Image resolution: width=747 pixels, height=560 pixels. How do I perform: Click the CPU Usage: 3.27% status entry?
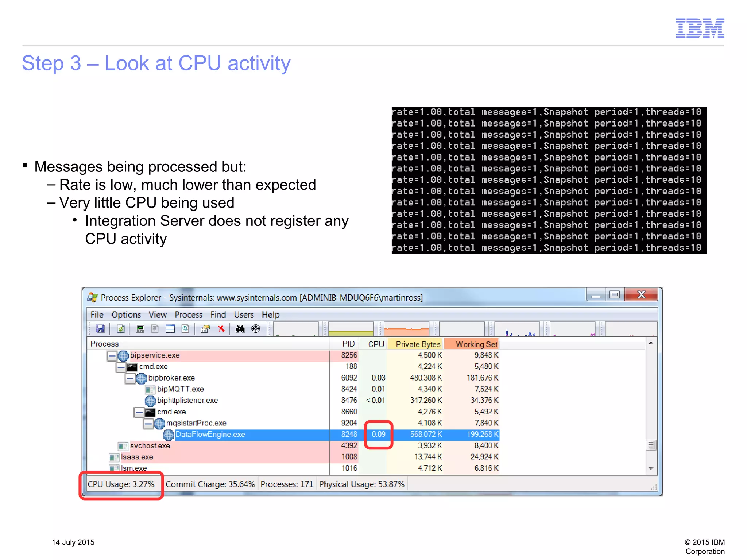(121, 484)
